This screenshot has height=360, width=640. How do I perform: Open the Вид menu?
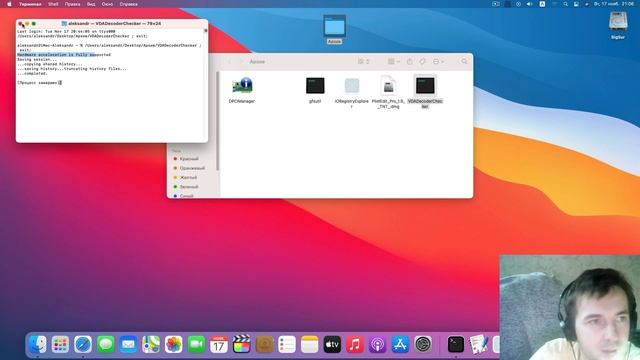[91, 4]
